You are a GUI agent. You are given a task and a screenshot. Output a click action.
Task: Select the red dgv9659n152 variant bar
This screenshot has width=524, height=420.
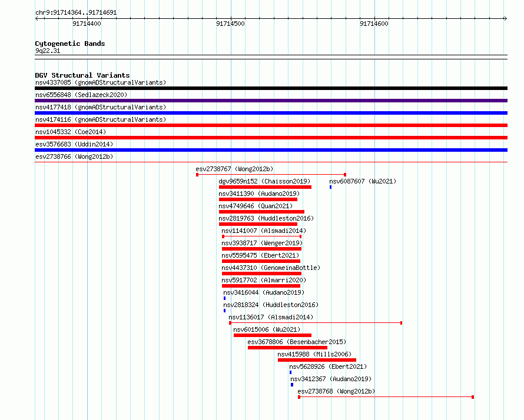[266, 187]
